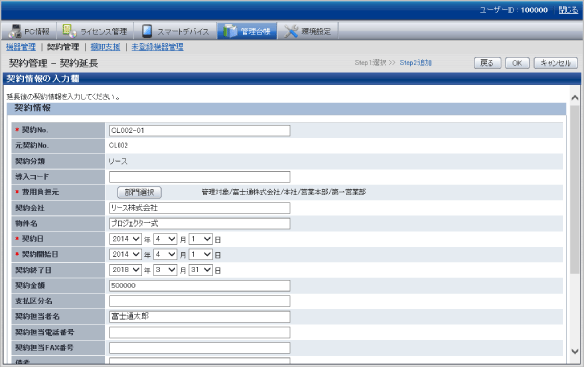Click the スマートデバイス phone icon
This screenshot has height=367, width=584.
[147, 31]
